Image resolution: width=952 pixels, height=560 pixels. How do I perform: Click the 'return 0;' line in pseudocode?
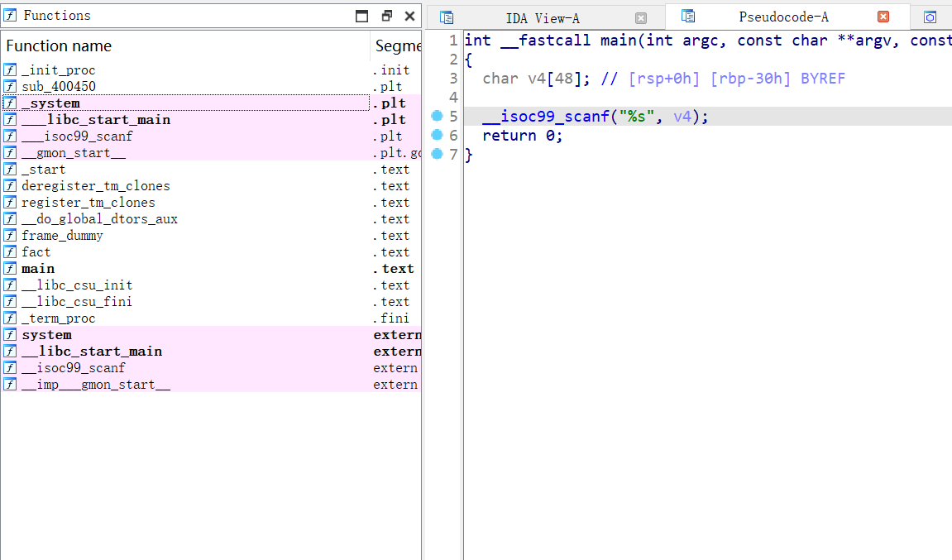[x=523, y=136]
